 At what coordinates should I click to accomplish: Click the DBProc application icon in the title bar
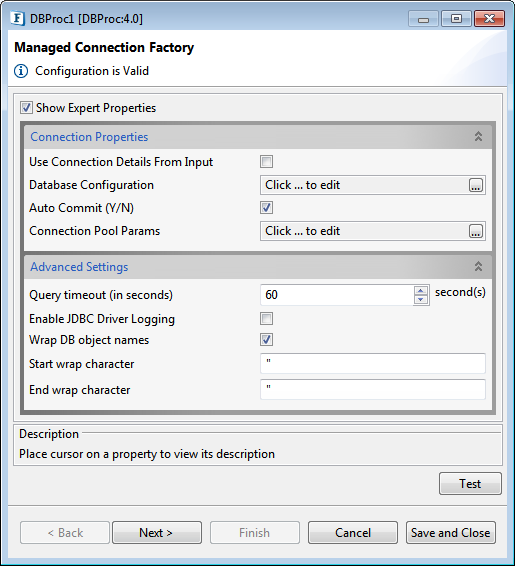pos(17,18)
